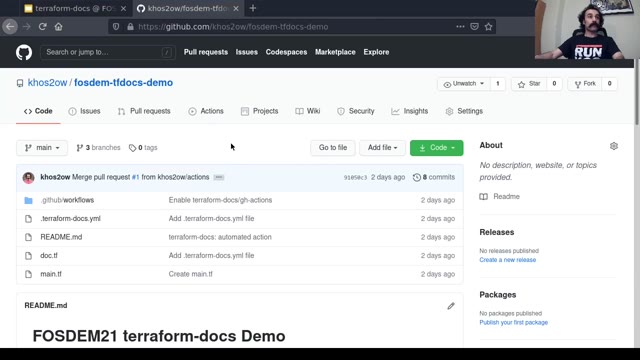
Task: Open the .github/workflows folder
Action: 67,200
